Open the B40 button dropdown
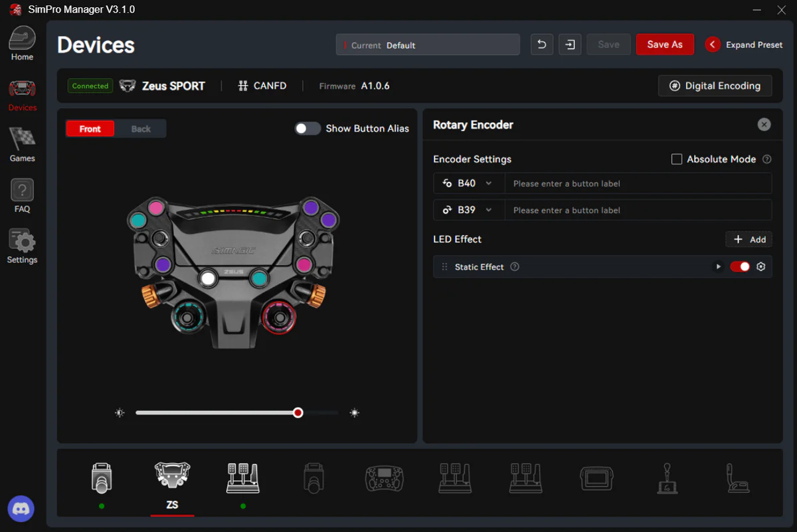 tap(469, 183)
